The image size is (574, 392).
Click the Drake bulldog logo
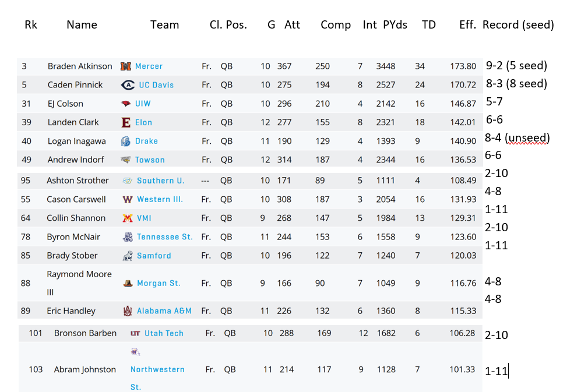tap(125, 141)
